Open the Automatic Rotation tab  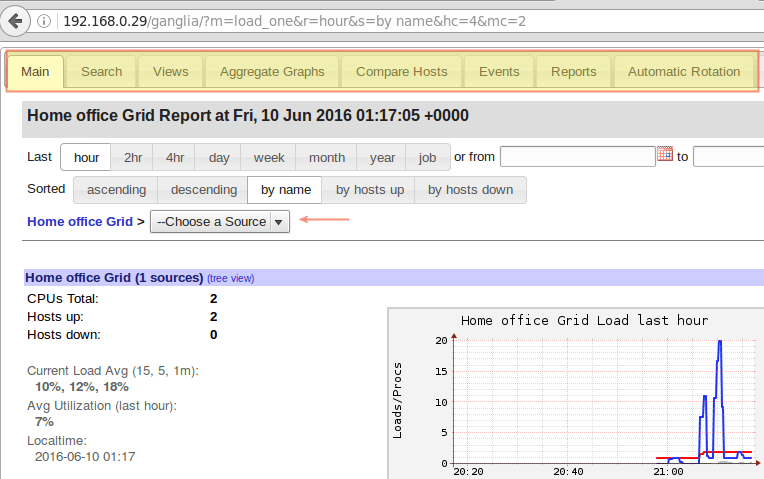[684, 72]
